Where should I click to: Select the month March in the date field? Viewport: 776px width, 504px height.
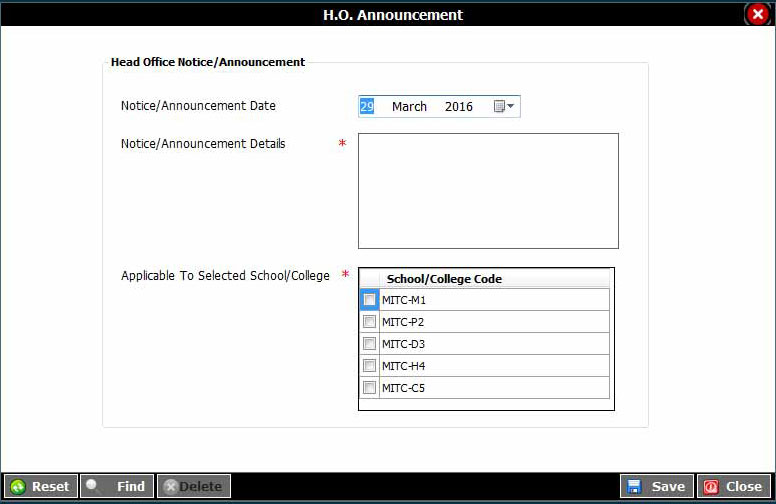pyautogui.click(x=409, y=106)
